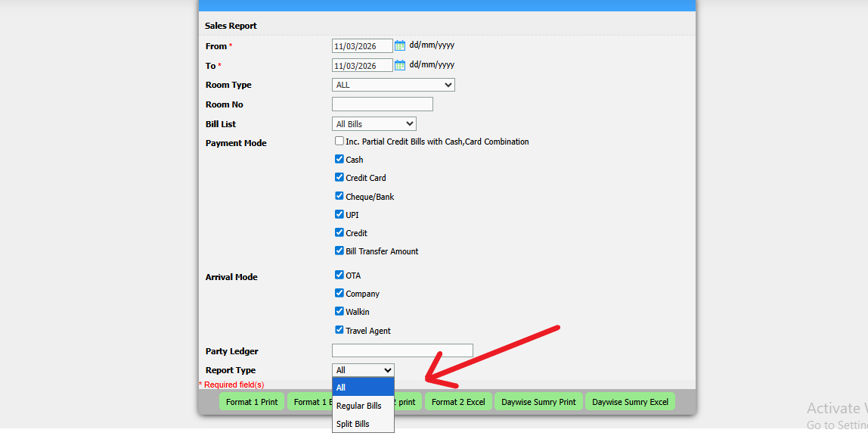868x436 pixels.
Task: Click the Format 2 Excel button
Action: point(458,402)
